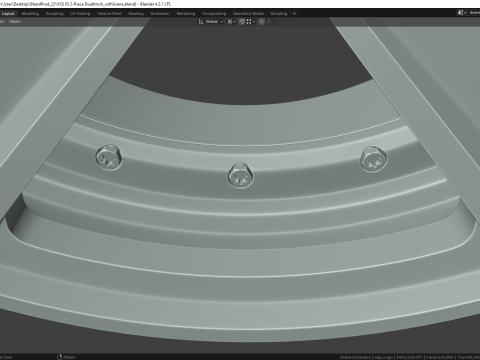Open the transform pivot point dropdown
The width and height of the screenshot is (480, 360).
click(x=231, y=21)
